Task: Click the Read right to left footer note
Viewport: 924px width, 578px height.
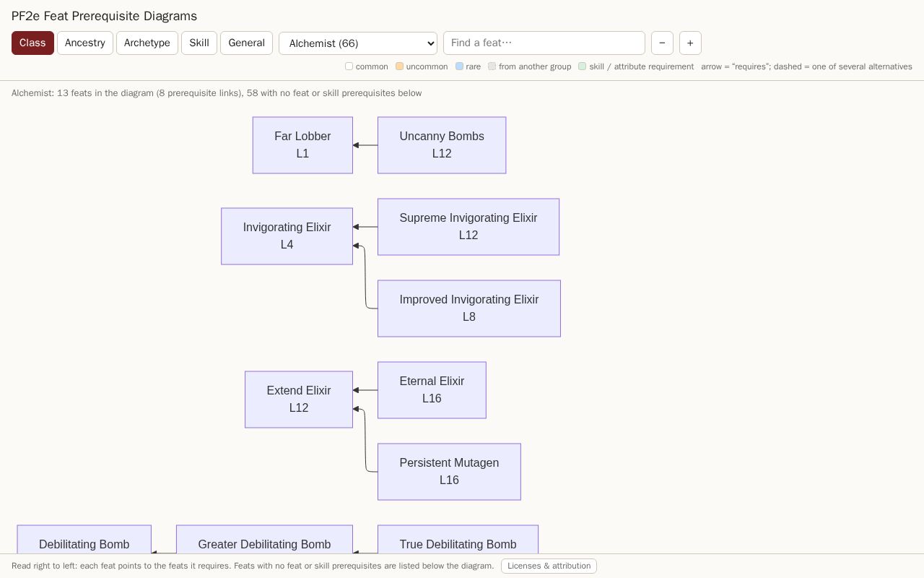Action: point(253,566)
